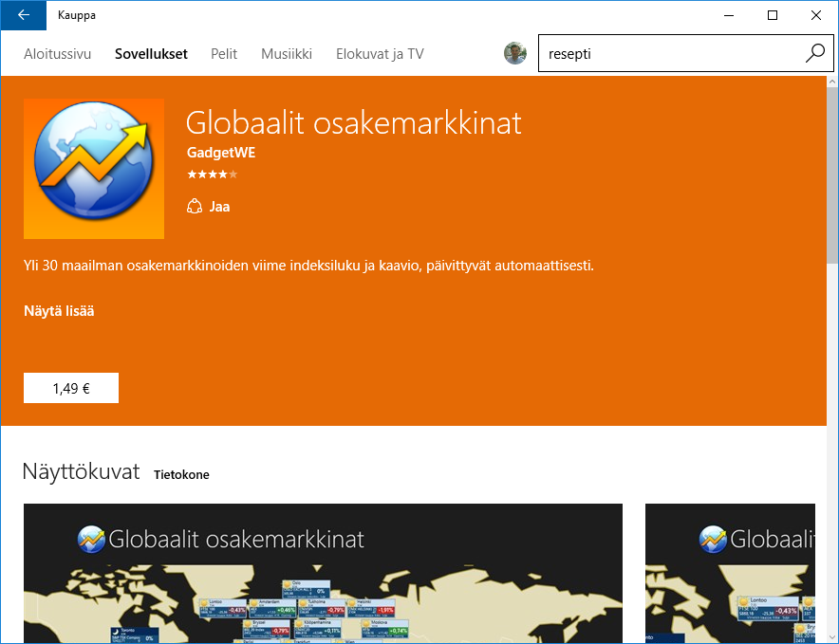Click the share icon beside Jaa

click(x=196, y=206)
